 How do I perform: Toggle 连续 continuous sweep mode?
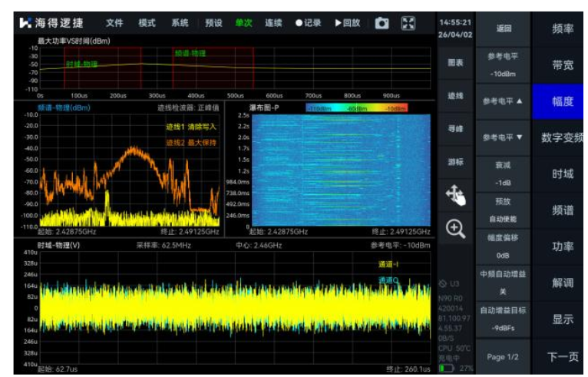[273, 23]
